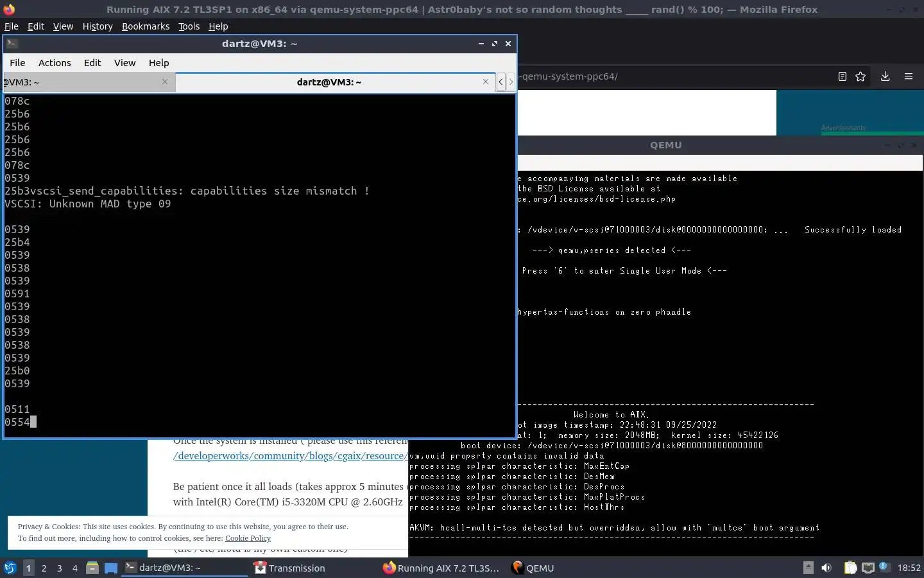924x578 pixels.
Task: Select the second terminal tab dartz@VM3
Action: (335, 82)
